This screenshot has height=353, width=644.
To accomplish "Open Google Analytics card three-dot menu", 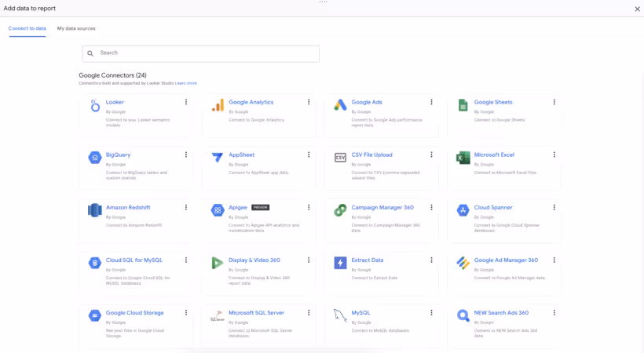I will coord(309,102).
